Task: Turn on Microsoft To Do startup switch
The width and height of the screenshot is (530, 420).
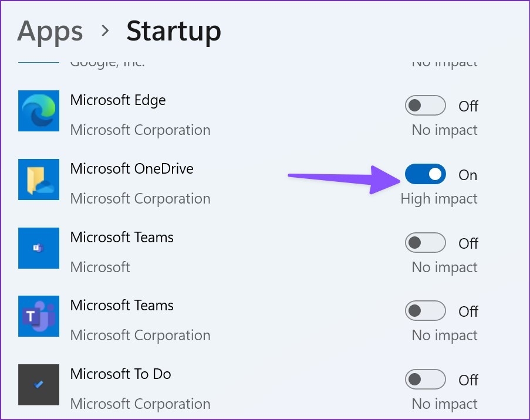Action: pyautogui.click(x=425, y=380)
